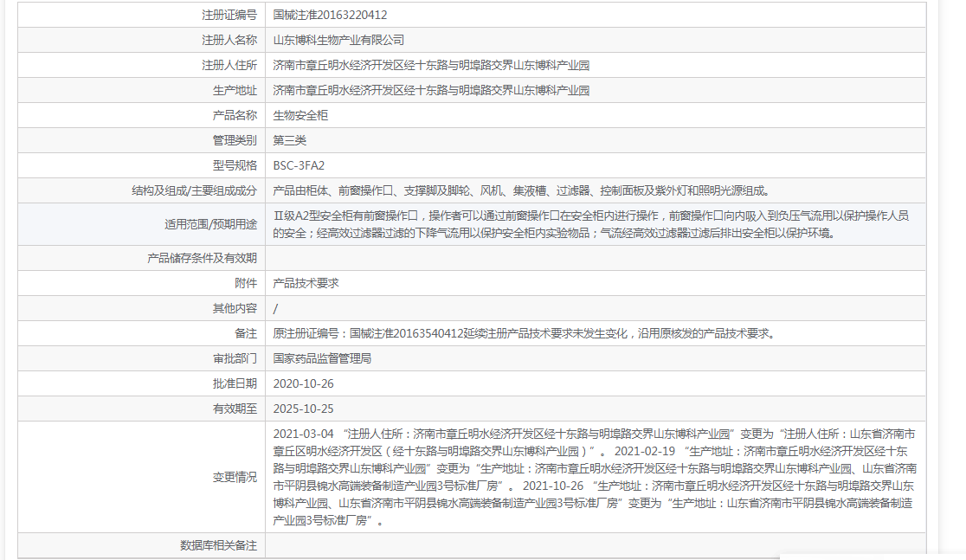Click the remark text with 原注册证编号
The height and width of the screenshot is (560, 966).
(524, 333)
